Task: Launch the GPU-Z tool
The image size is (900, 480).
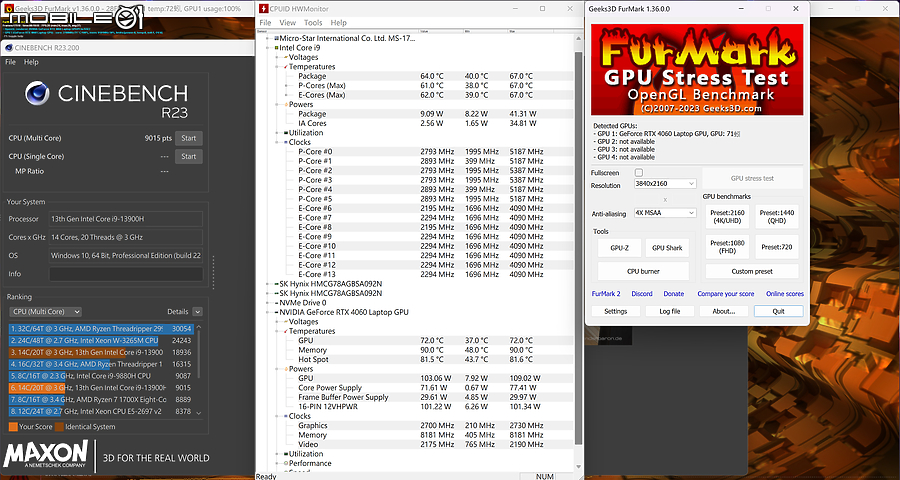Action: click(619, 248)
